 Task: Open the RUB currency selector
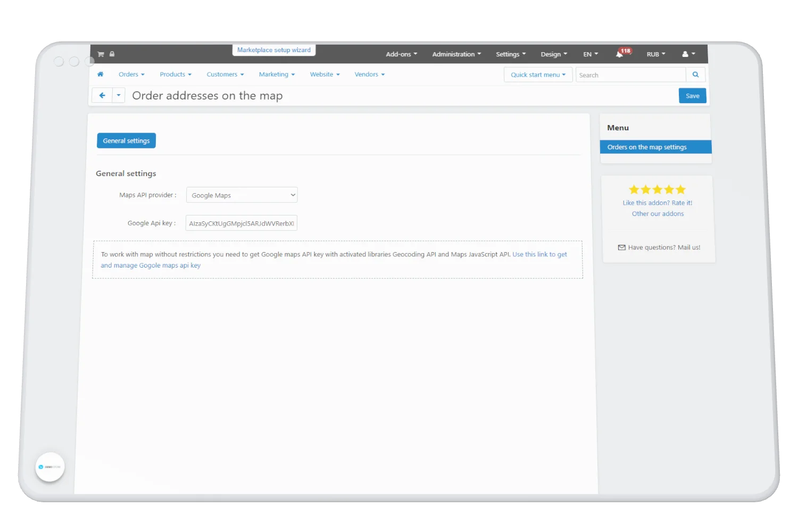pyautogui.click(x=655, y=54)
